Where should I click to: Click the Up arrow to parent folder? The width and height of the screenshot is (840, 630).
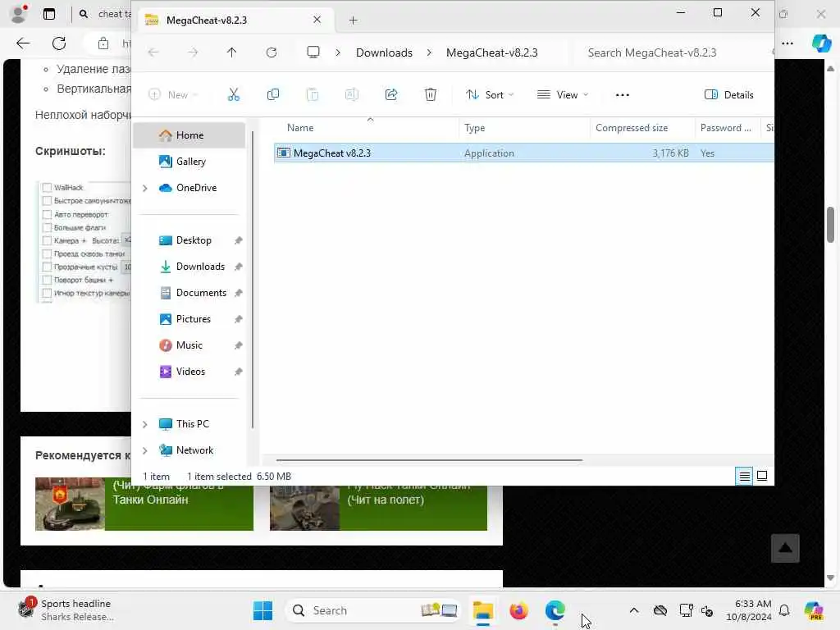pyautogui.click(x=231, y=52)
